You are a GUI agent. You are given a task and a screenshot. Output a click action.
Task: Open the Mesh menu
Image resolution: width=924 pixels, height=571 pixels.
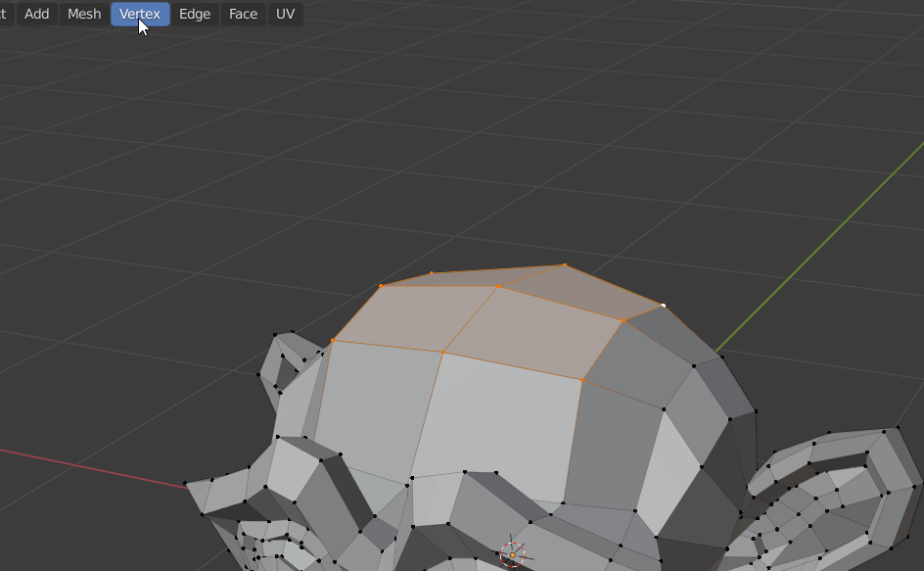click(x=84, y=14)
